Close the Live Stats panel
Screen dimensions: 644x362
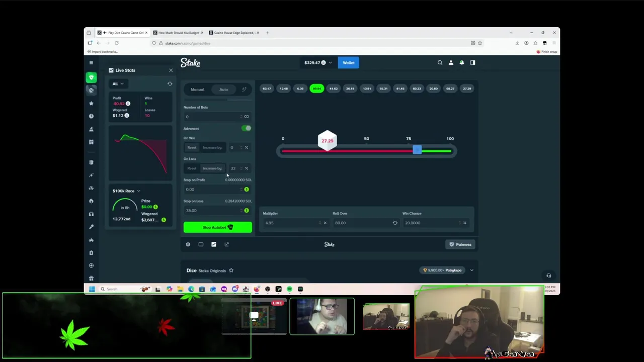point(171,70)
